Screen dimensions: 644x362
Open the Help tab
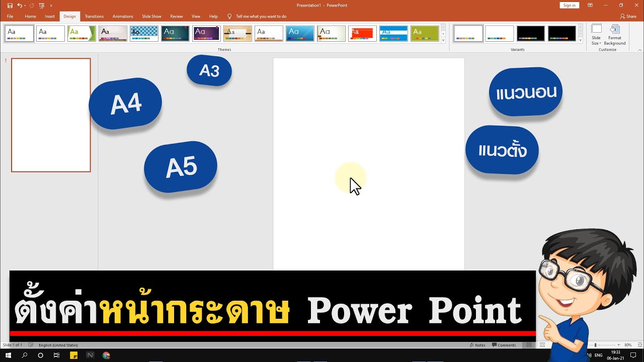[213, 16]
